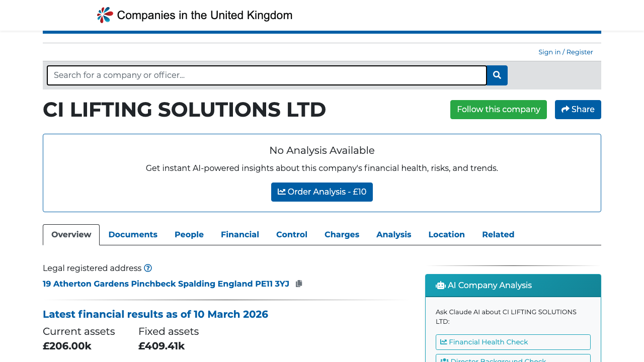Click the robot icon in AI Company Analysis header
This screenshot has height=362, width=644.
point(440,285)
